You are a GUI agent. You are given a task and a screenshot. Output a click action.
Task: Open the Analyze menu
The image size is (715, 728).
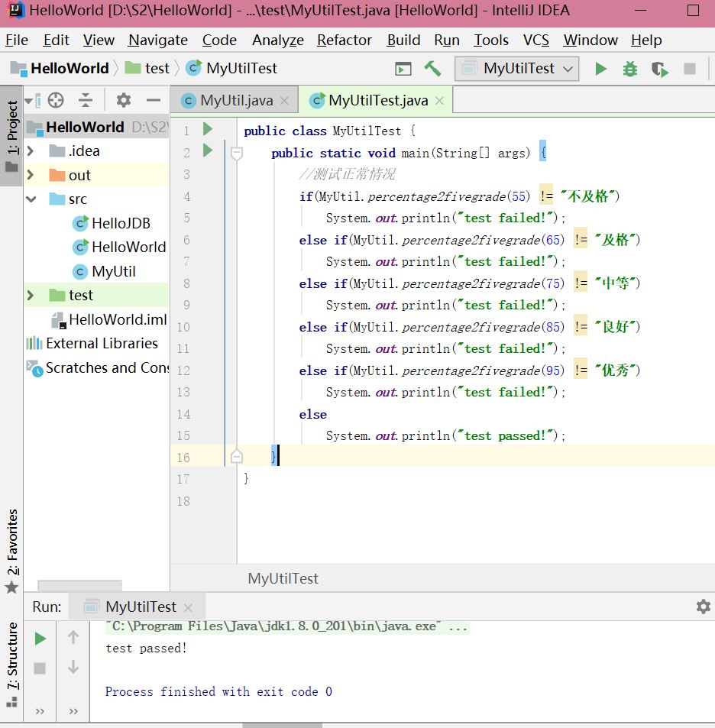click(277, 40)
